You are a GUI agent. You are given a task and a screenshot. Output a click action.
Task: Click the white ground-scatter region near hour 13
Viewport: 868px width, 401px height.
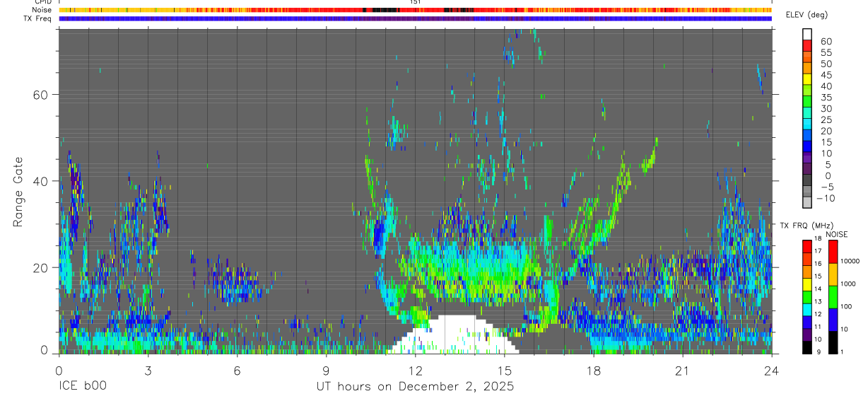[452, 336]
